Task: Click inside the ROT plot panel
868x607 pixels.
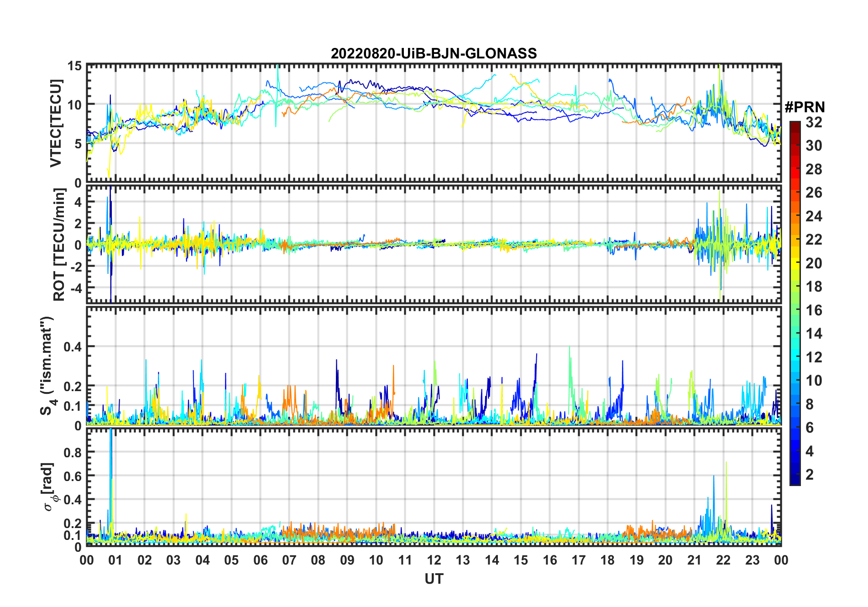Action: [x=434, y=244]
